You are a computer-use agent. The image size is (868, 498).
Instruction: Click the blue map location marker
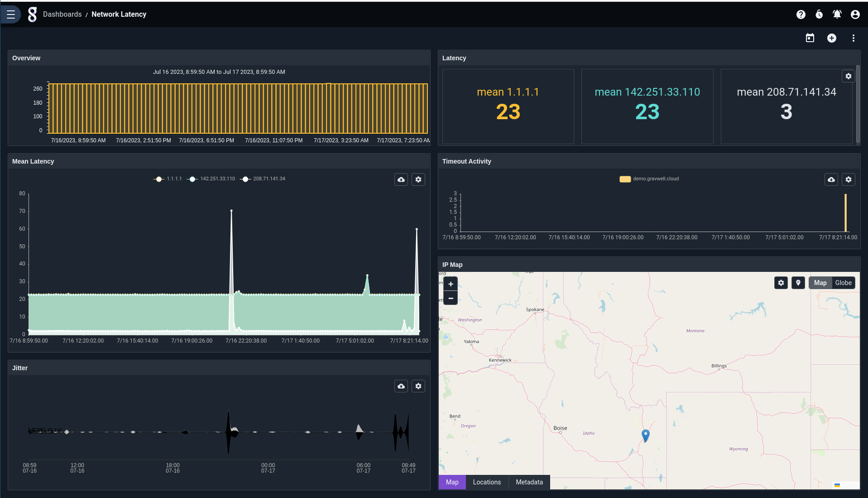click(646, 435)
